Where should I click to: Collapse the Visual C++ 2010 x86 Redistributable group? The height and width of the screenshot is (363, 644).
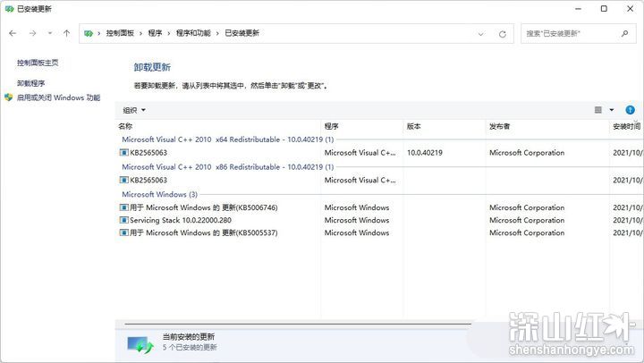coord(228,167)
